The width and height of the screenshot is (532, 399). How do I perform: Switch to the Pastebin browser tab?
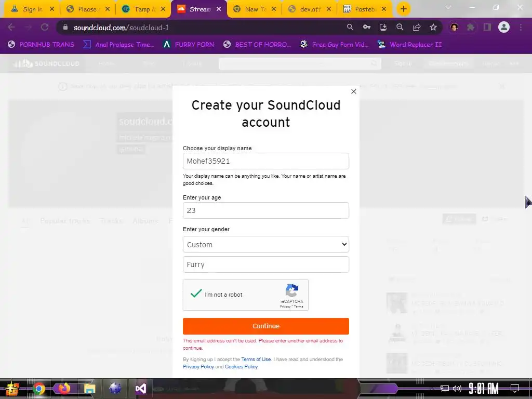click(365, 9)
